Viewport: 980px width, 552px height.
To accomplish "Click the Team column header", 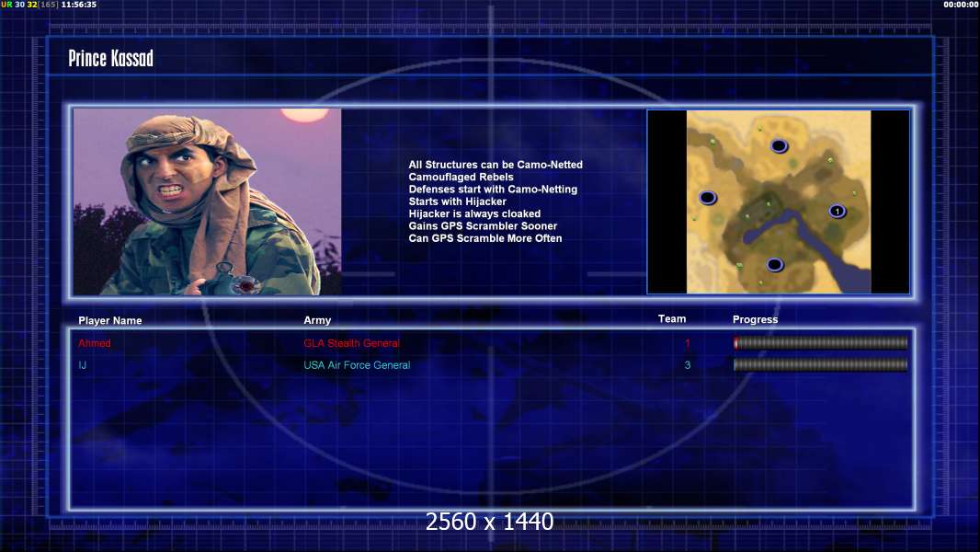I will (672, 319).
